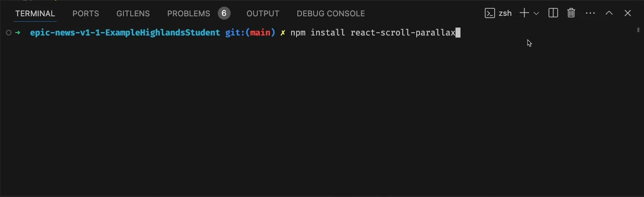Screen dimensions: 644x197
Task: Select the DEBUG CONSOLE tab
Action: tap(331, 14)
